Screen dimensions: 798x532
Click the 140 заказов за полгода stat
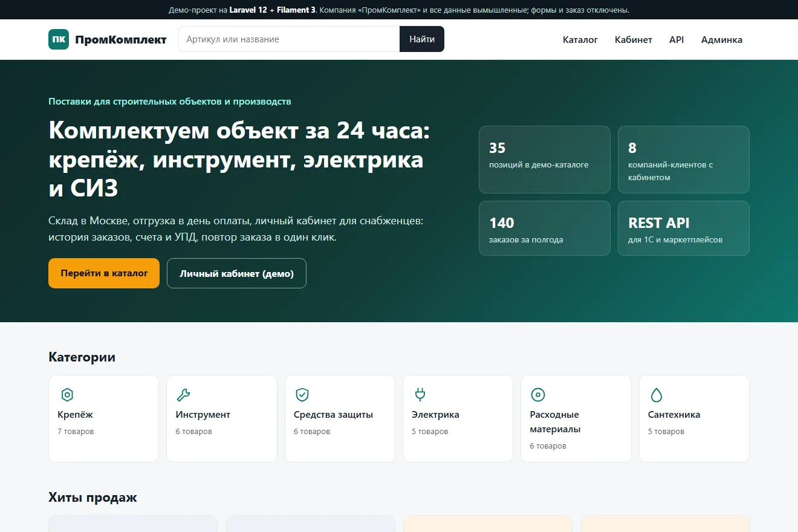(x=545, y=229)
